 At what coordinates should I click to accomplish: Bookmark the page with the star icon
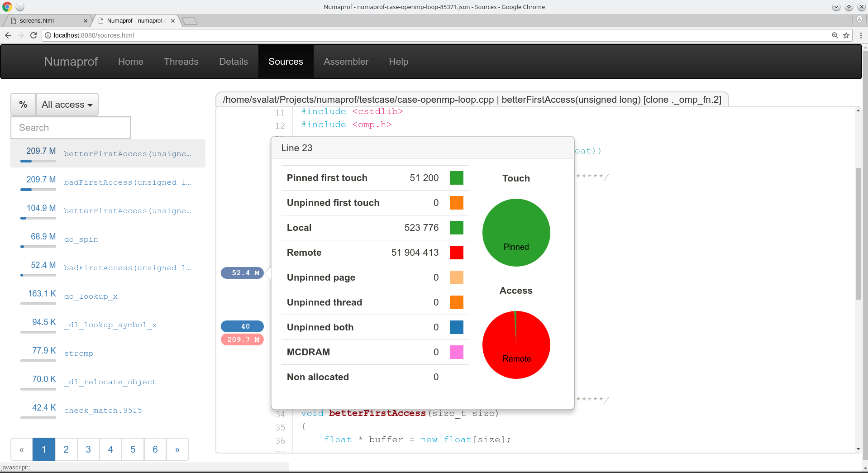[x=846, y=35]
